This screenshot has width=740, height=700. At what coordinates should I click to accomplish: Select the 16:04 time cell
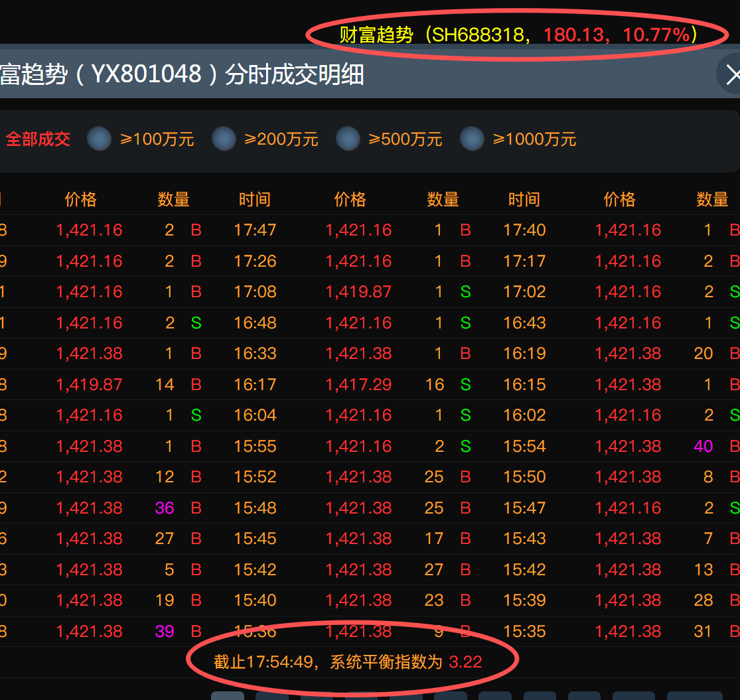[256, 415]
